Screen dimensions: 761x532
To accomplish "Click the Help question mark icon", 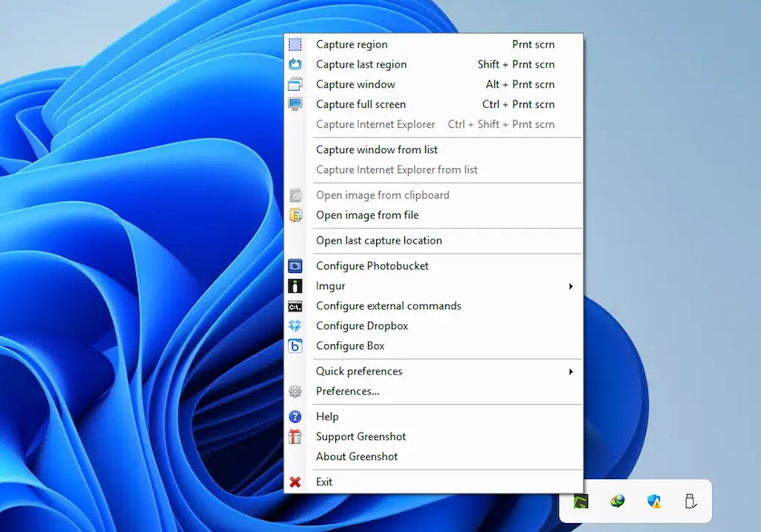I will (x=295, y=417).
